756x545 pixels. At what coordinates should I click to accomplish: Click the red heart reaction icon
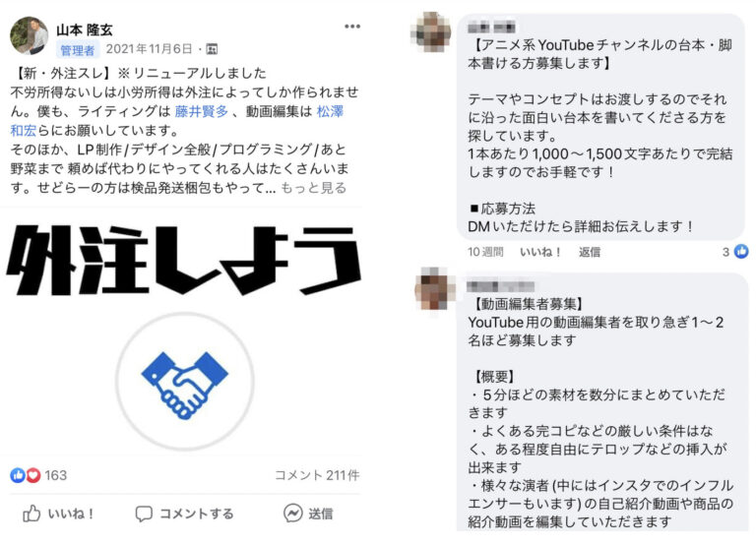[x=32, y=475]
